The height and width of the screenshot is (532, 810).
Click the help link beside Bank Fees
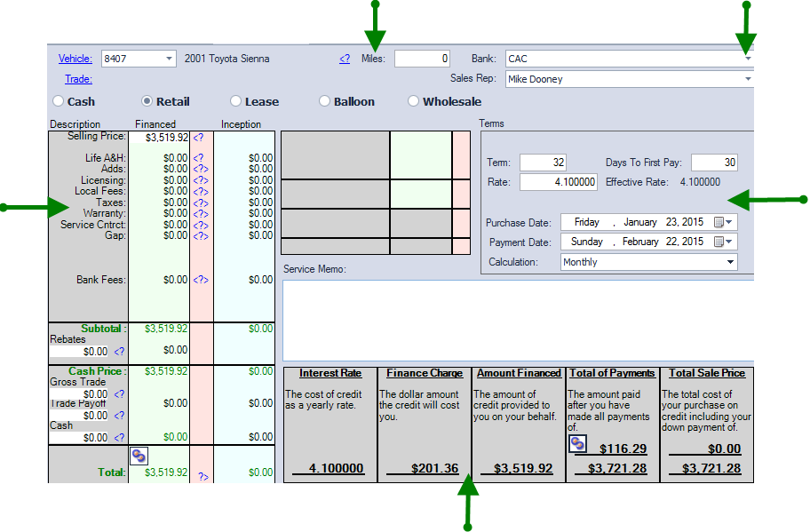201,280
